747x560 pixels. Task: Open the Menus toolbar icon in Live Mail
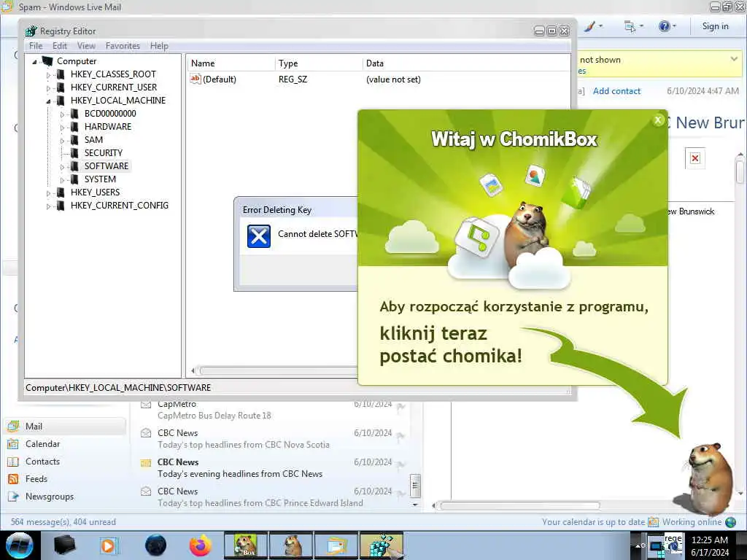pyautogui.click(x=634, y=26)
